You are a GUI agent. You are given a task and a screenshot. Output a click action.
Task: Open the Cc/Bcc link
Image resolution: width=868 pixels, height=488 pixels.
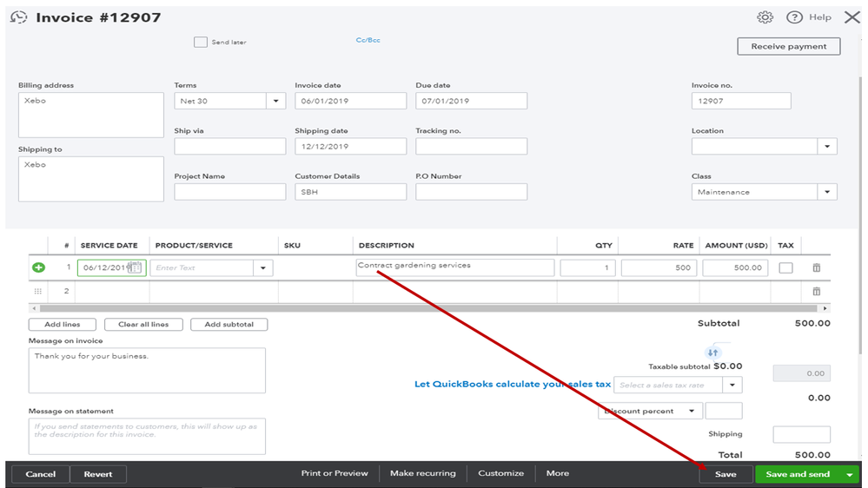coord(368,40)
